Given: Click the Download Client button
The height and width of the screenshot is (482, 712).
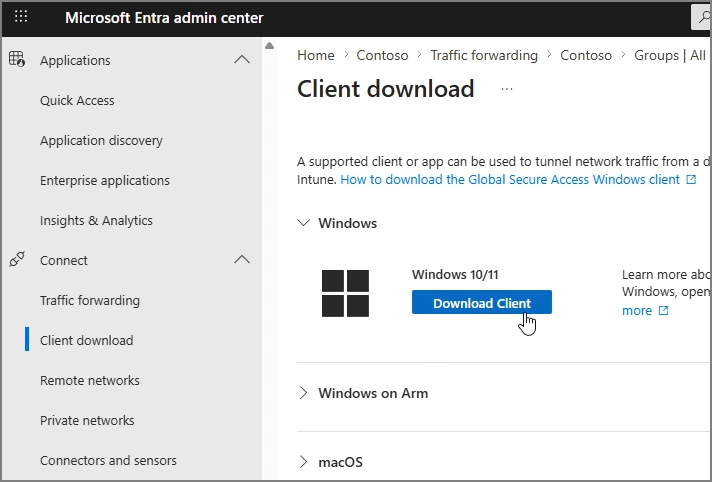Looking at the screenshot, I should click(482, 302).
